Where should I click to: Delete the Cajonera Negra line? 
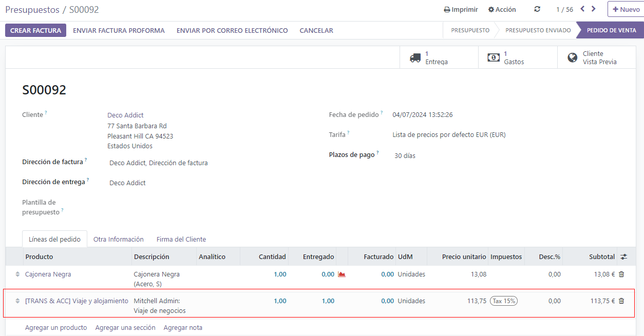point(621,274)
